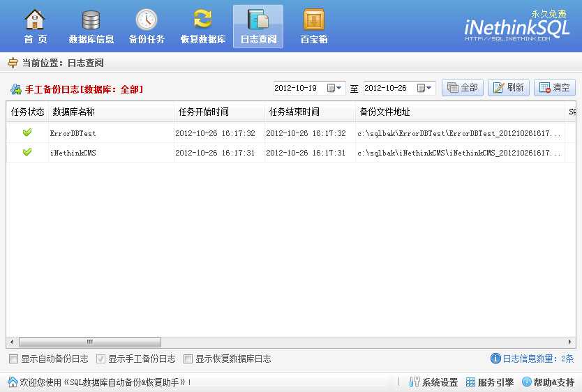Sort by 任务开始时间 column header
This screenshot has height=392, width=582.
(219, 112)
